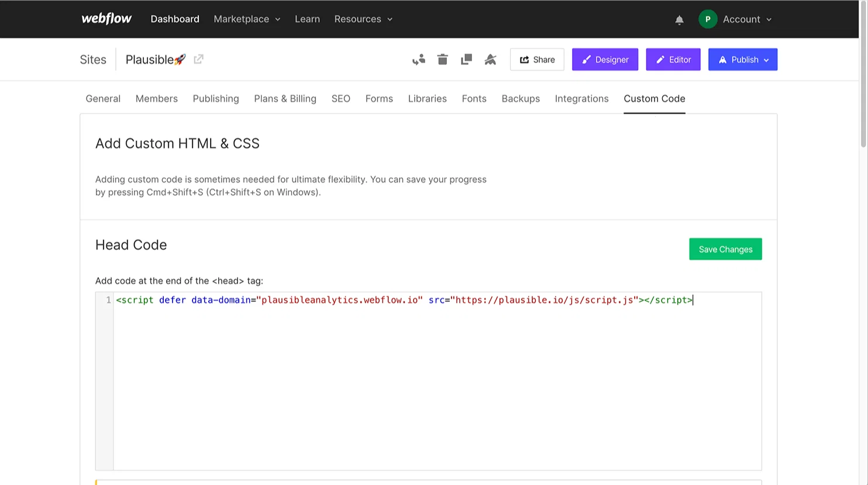The image size is (868, 485).
Task: Open the Resources dropdown menu
Action: [363, 19]
